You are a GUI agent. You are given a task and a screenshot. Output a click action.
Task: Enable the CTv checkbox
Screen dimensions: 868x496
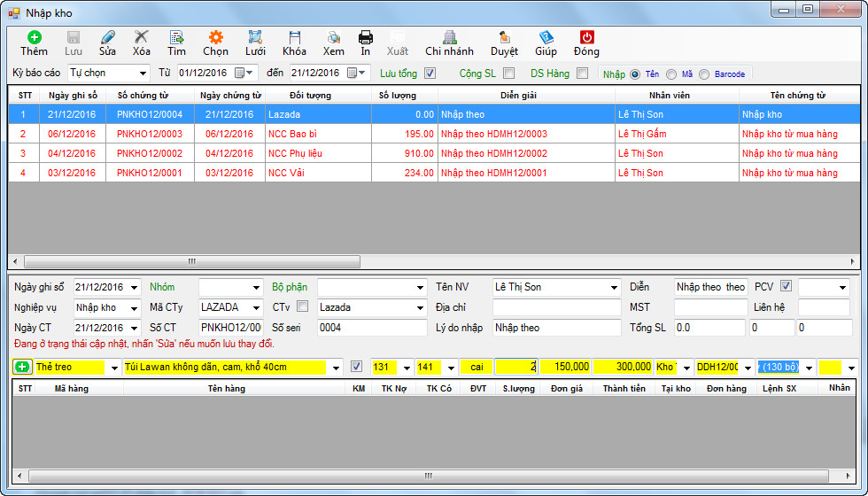tap(303, 306)
